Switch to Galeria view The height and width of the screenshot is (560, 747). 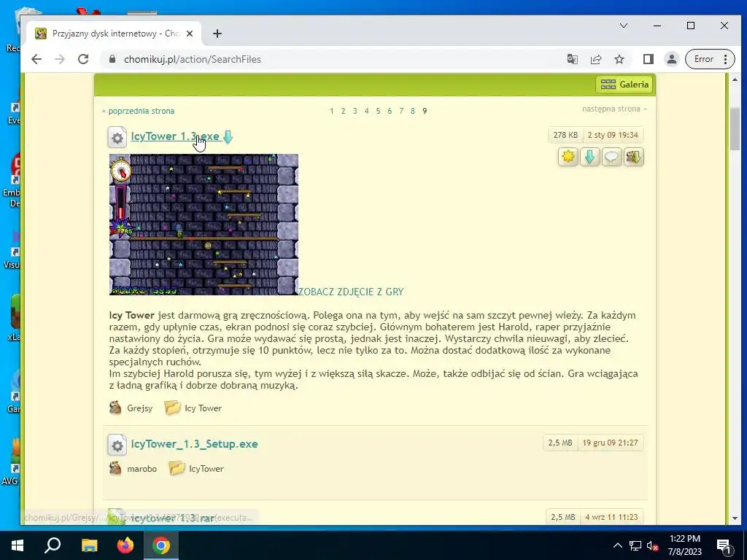coord(624,85)
